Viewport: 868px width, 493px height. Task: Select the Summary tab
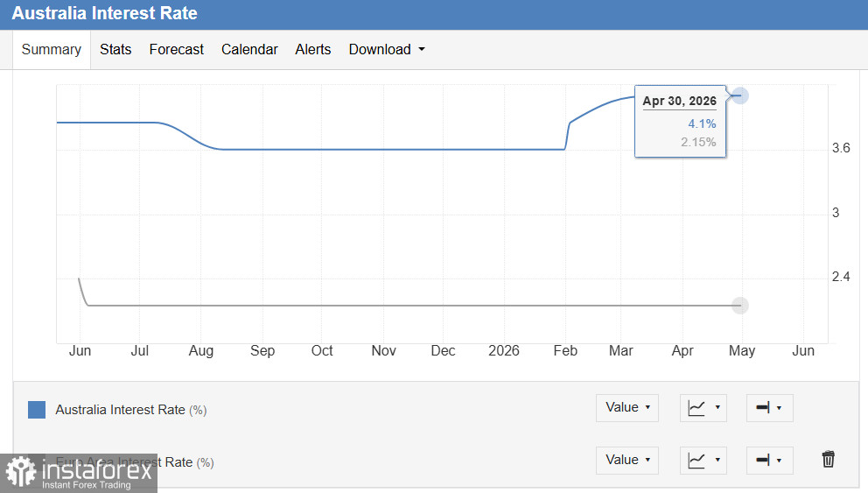[x=52, y=50]
